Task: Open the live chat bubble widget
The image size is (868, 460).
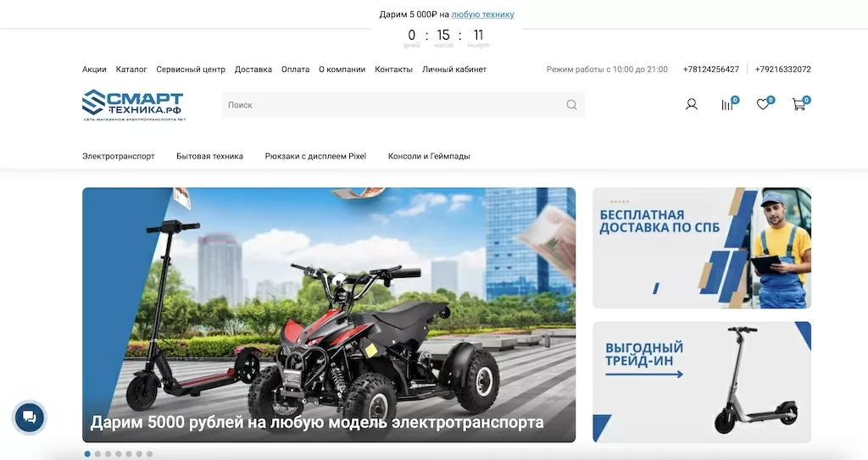Action: [x=30, y=417]
